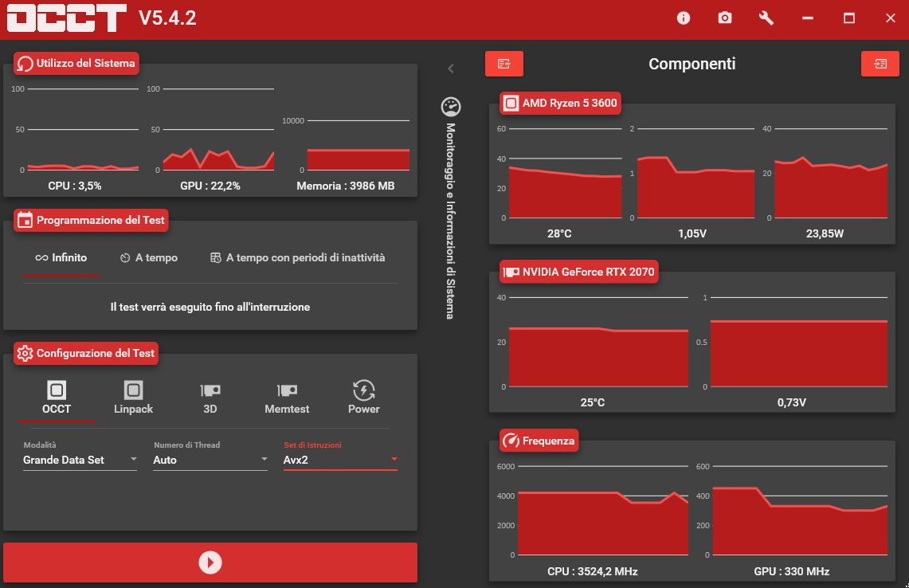The image size is (909, 588).
Task: Choose A tempo con periodi di inattività
Action: click(297, 258)
